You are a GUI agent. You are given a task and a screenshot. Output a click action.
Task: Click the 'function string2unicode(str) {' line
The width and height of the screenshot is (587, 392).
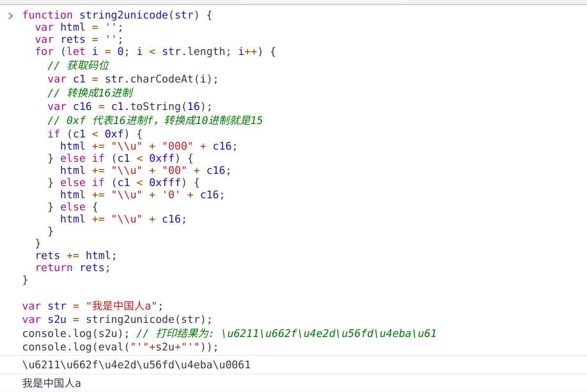coord(117,15)
